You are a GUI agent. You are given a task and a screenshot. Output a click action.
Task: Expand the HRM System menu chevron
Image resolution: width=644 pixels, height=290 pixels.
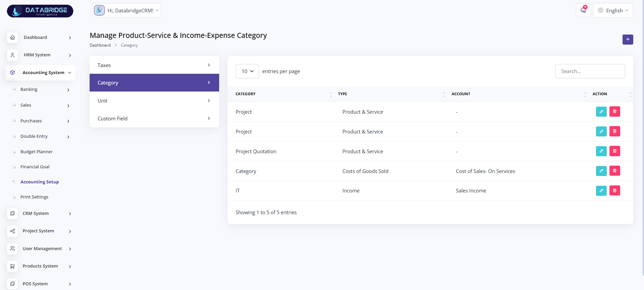pos(70,55)
